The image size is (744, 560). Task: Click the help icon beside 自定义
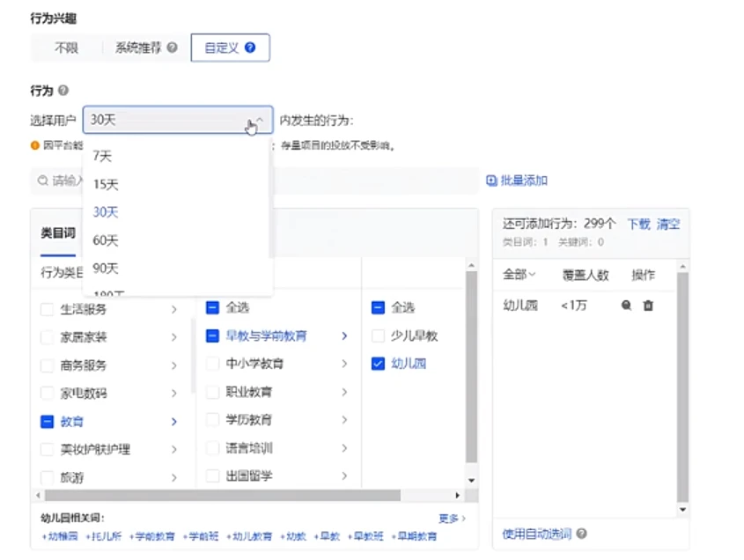pos(251,48)
